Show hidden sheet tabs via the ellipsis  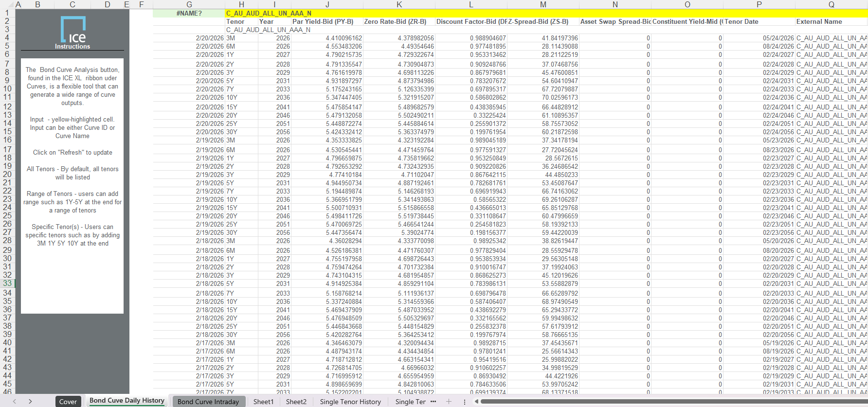(434, 401)
